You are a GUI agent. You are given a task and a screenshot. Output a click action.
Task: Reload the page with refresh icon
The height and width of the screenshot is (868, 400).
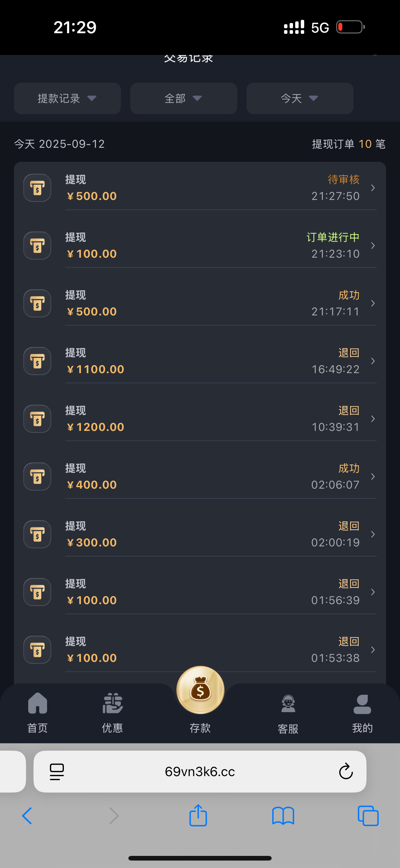(x=345, y=771)
